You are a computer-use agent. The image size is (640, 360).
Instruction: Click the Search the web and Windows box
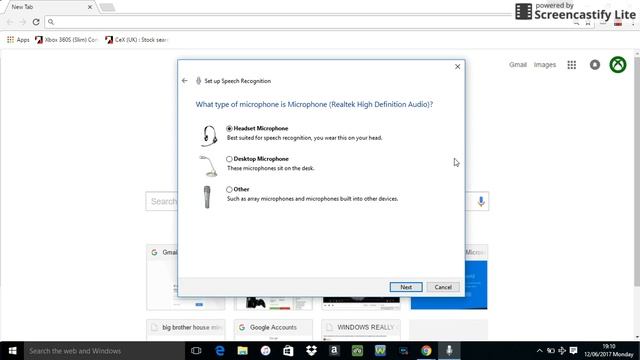(104, 351)
